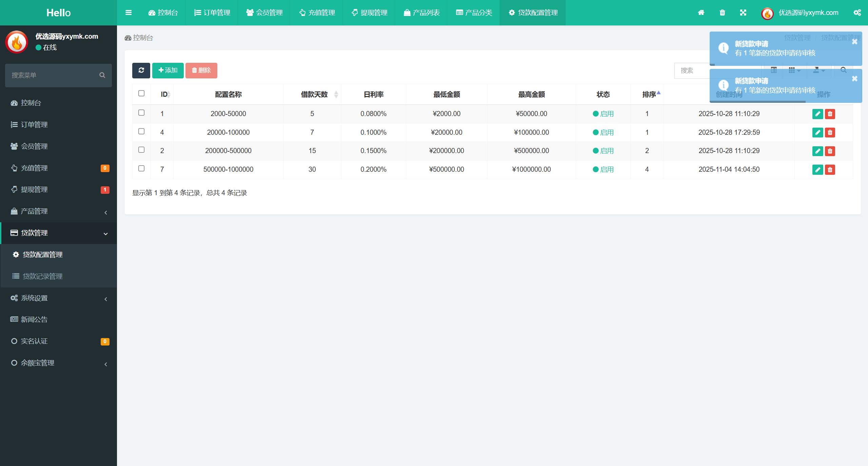Open the settings gears icon at top right
Image resolution: width=868 pixels, height=466 pixels.
(857, 13)
